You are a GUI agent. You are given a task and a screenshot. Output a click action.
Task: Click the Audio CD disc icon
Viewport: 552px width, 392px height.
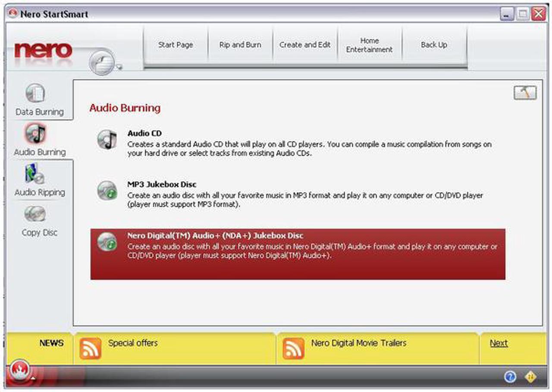coord(107,140)
